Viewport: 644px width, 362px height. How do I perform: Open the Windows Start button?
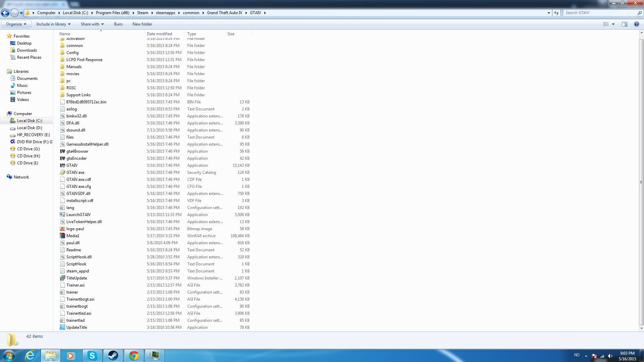tap(9, 356)
